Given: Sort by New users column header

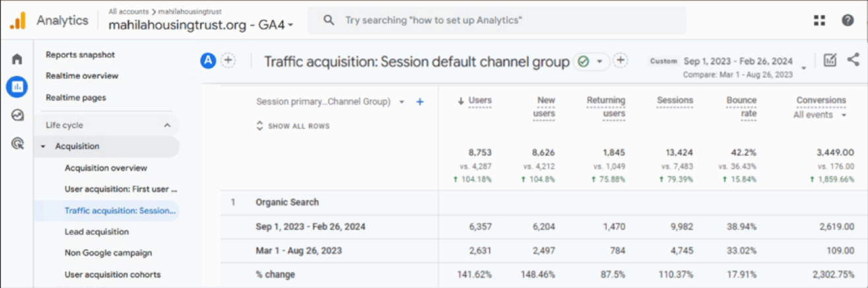Looking at the screenshot, I should click(545, 107).
